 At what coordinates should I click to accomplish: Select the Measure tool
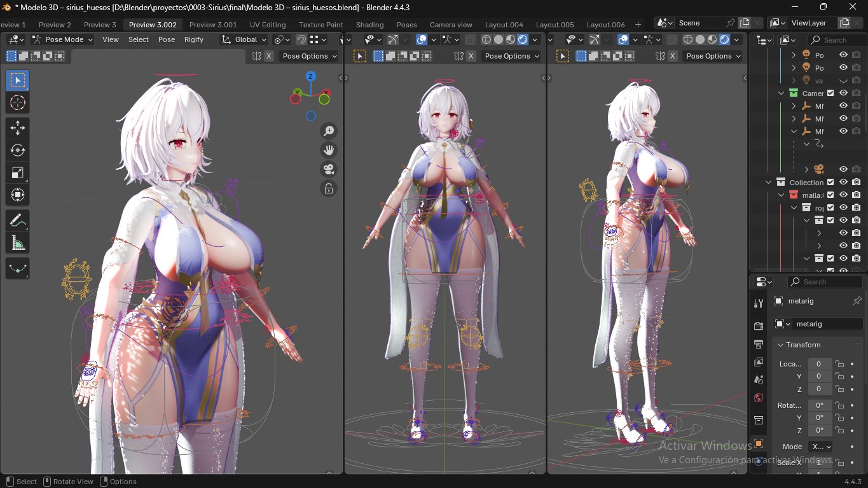18,242
